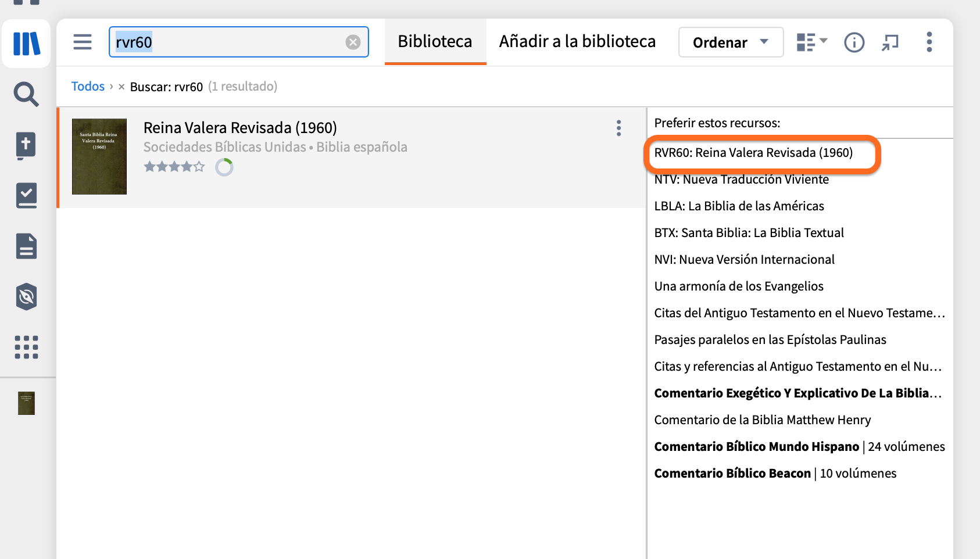Select Citas del Antiguo Testamento en el Nuevo
The height and width of the screenshot is (559, 980).
click(x=799, y=313)
